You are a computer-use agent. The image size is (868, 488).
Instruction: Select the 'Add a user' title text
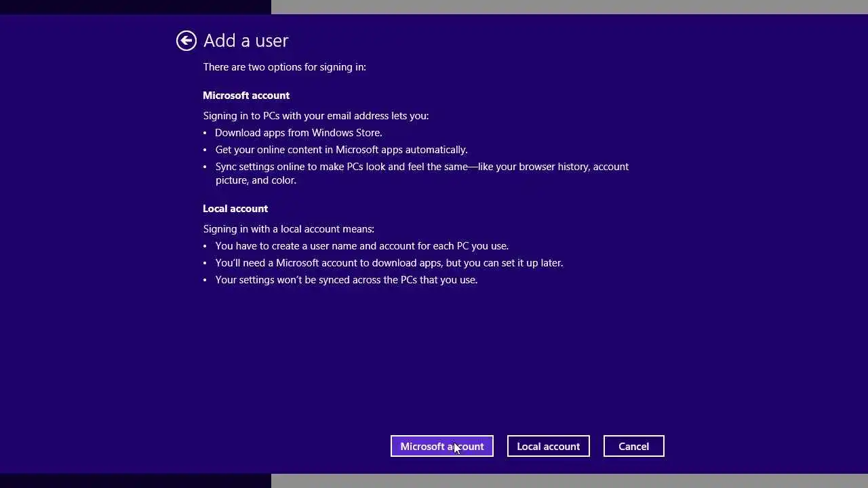click(246, 41)
